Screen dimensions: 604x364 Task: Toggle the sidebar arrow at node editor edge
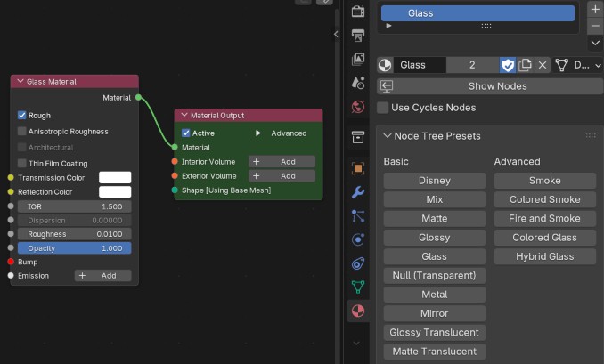[x=336, y=34]
